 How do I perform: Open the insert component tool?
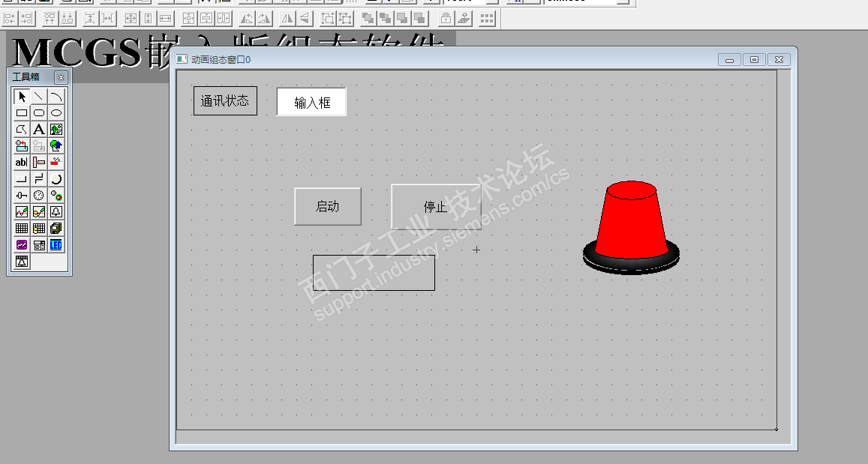(22, 146)
